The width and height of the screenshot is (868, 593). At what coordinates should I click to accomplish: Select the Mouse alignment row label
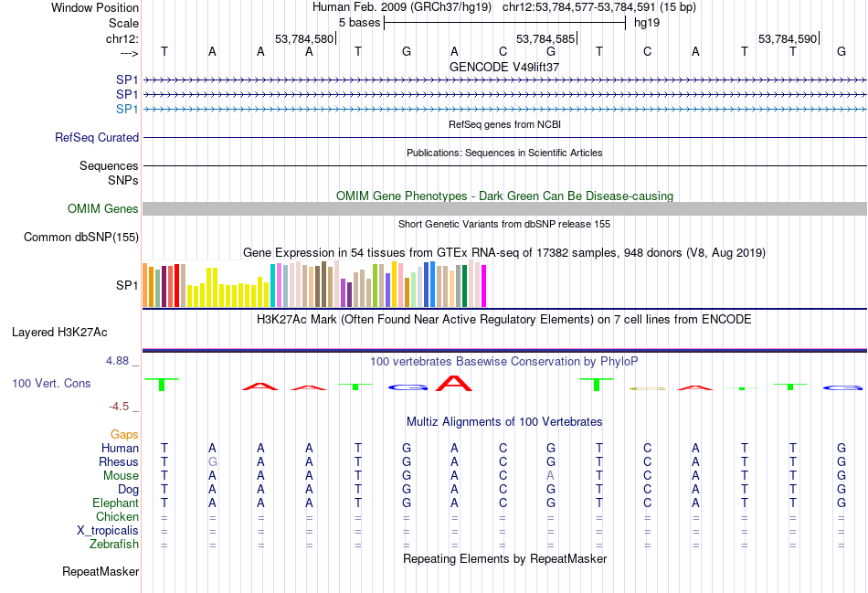click(x=121, y=476)
